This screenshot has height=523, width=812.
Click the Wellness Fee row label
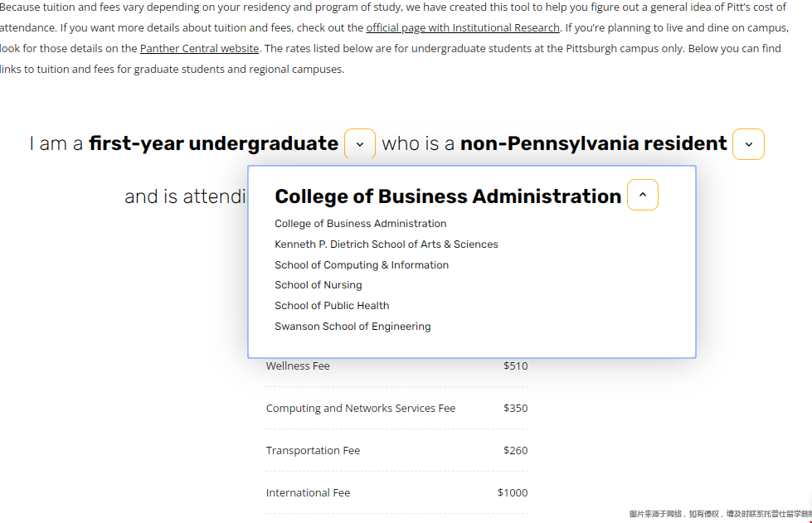pyautogui.click(x=298, y=366)
